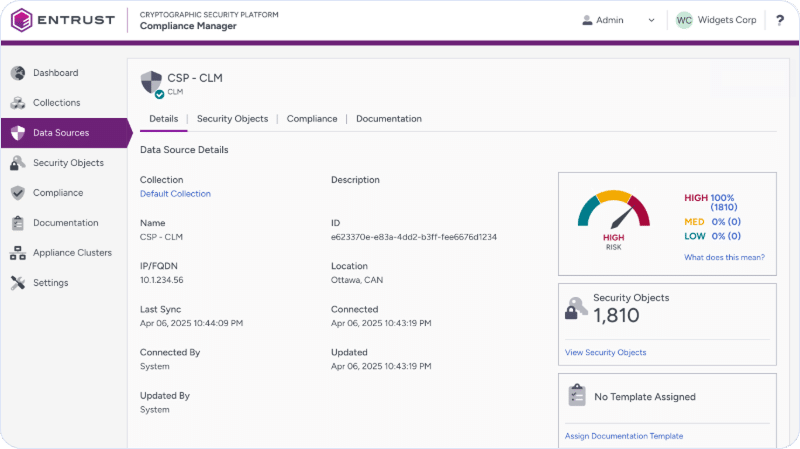Open Documentation clipboard icon in sidebar
This screenshot has width=800, height=449.
17,223
